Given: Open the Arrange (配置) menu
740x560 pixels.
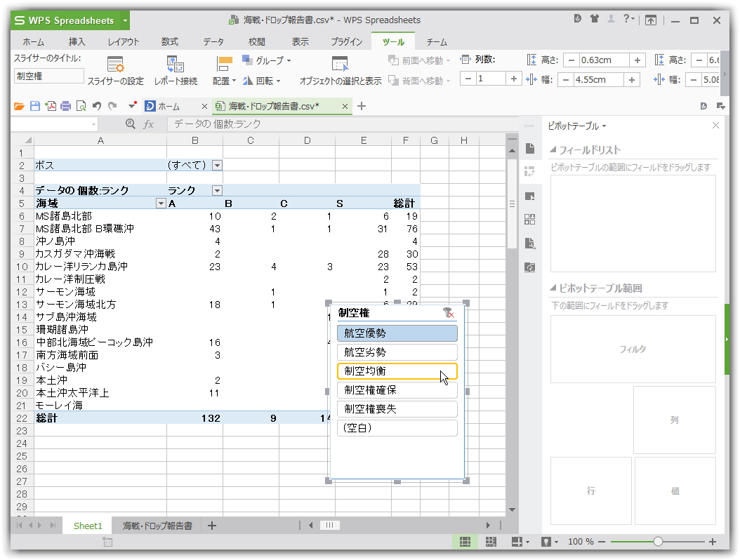Looking at the screenshot, I should [224, 71].
